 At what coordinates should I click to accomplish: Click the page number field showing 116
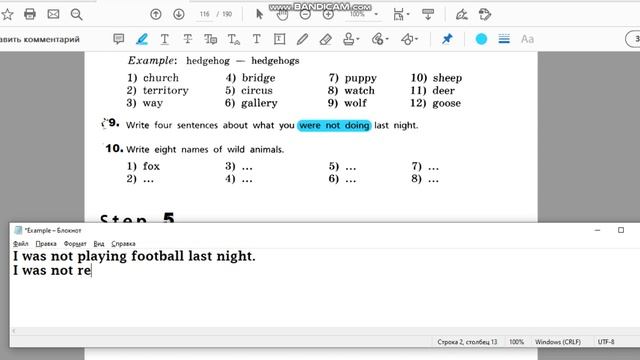(x=204, y=14)
